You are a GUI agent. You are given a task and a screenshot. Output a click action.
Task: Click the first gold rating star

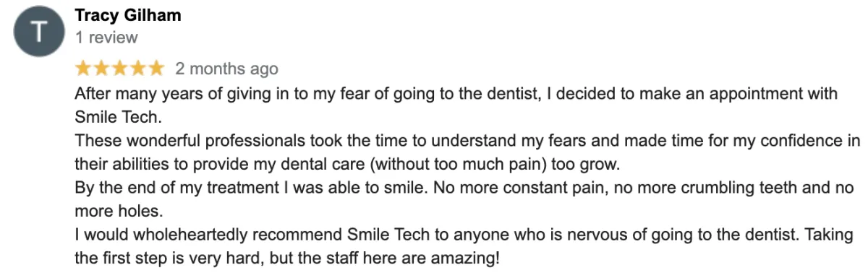click(x=83, y=69)
